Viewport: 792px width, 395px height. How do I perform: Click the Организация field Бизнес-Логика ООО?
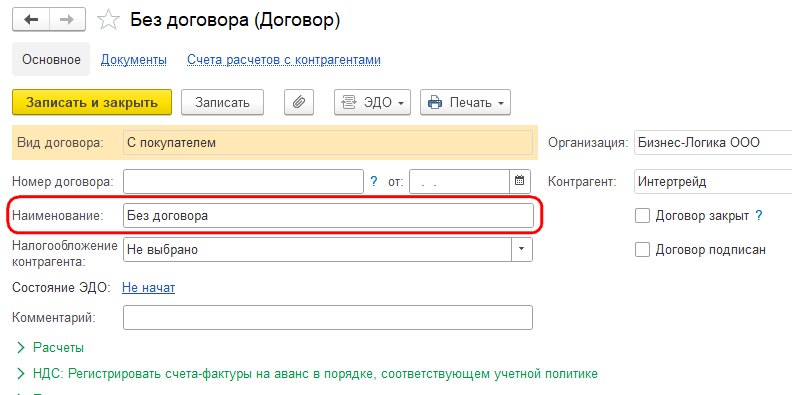[x=713, y=143]
